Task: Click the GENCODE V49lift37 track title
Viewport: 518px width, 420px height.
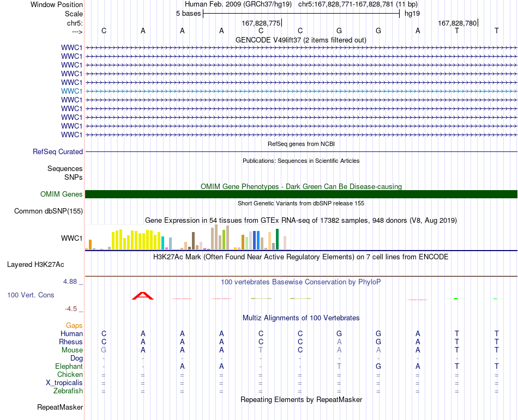Action: click(300, 40)
